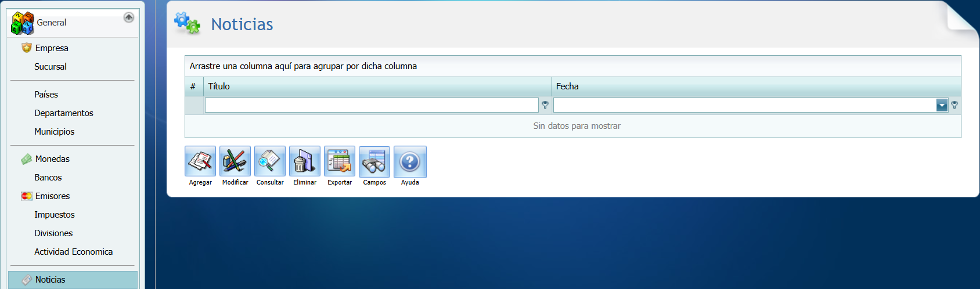This screenshot has width=980, height=289.
Task: Click the Exportar label
Action: (340, 182)
